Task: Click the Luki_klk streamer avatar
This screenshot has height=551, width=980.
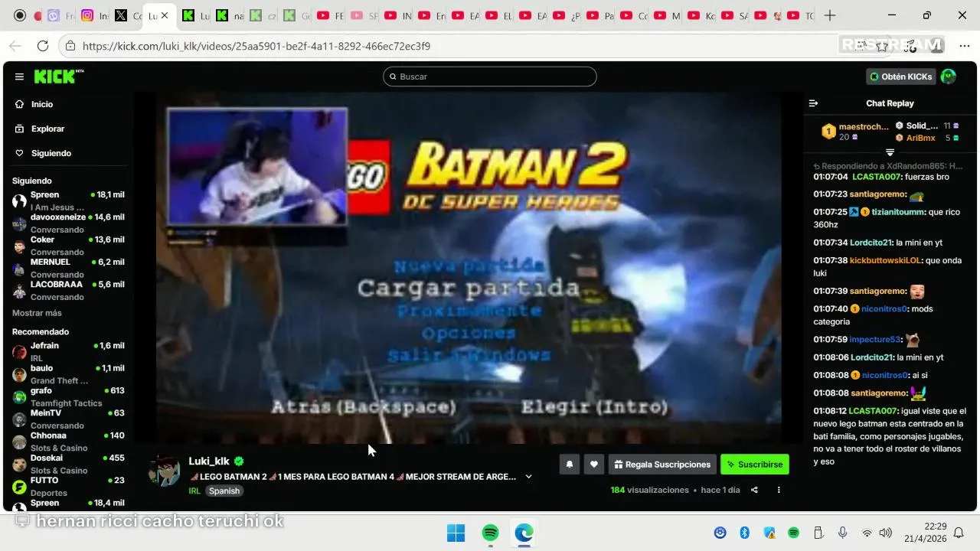Action: point(164,470)
